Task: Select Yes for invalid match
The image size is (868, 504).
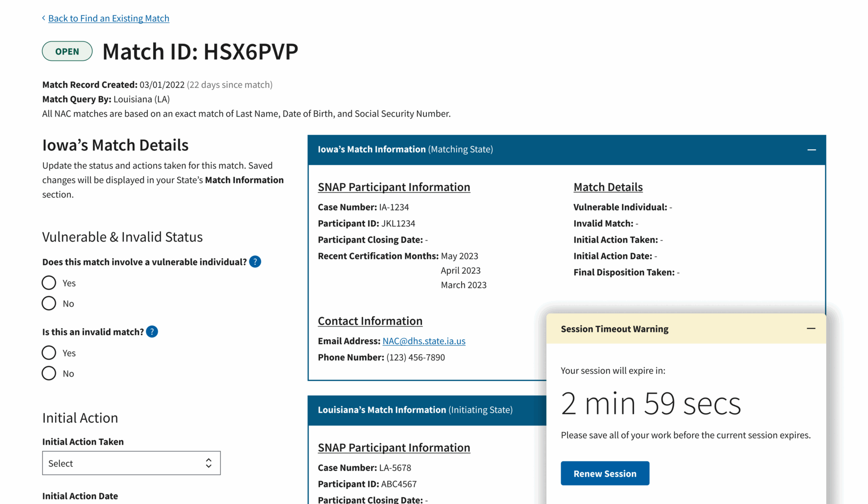Action: (49, 353)
